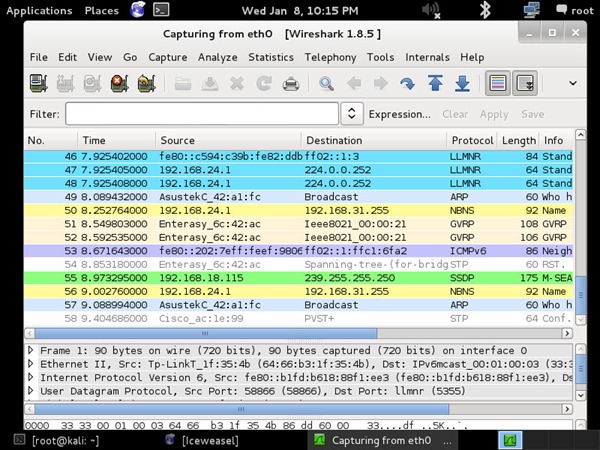
Task: Click the Apply filter button
Action: click(494, 114)
